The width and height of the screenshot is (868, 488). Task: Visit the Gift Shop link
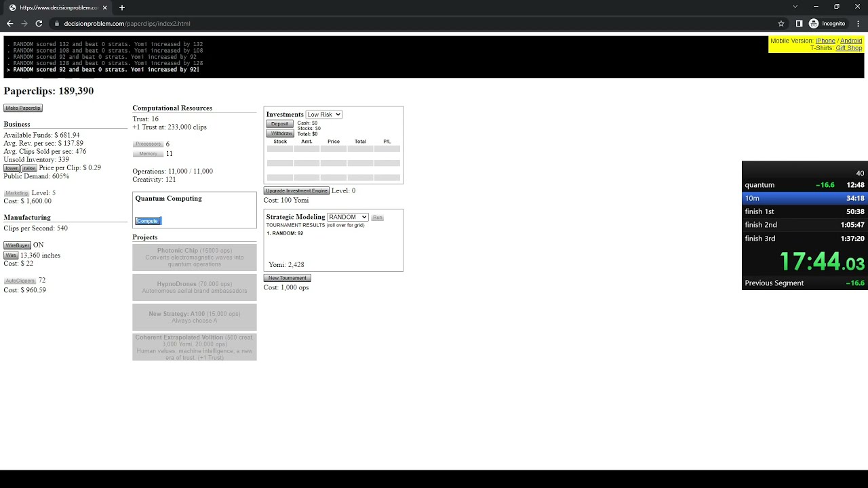[849, 48]
